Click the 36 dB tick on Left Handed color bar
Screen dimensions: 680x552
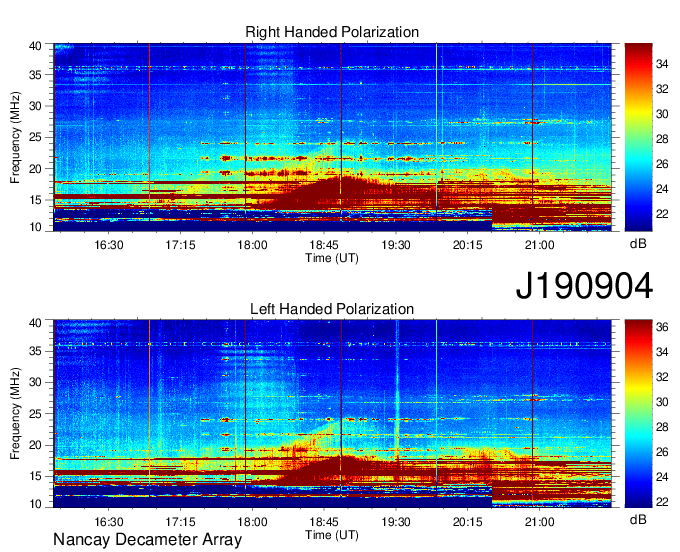(662, 327)
